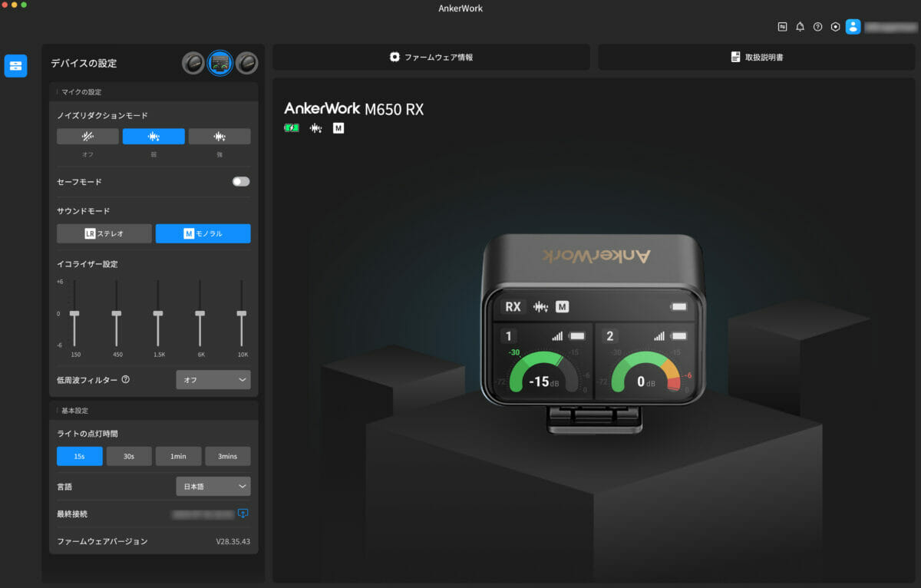Viewport: 921px width, 588px height.
Task: Select the RX receiver device thumbnail
Action: (220, 64)
